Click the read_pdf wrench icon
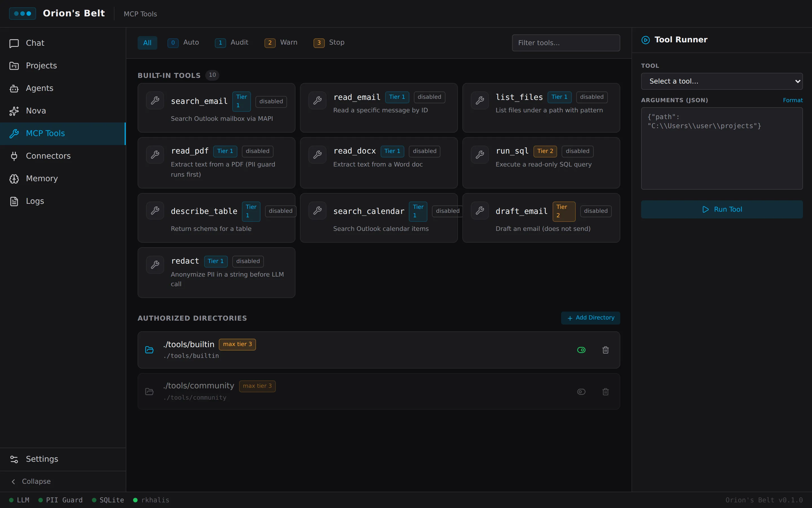The width and height of the screenshot is (812, 508). click(155, 155)
